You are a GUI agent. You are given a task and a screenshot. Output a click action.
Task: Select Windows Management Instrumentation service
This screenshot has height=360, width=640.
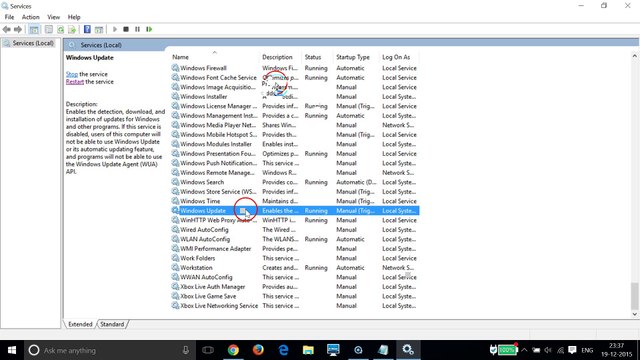point(295,116)
